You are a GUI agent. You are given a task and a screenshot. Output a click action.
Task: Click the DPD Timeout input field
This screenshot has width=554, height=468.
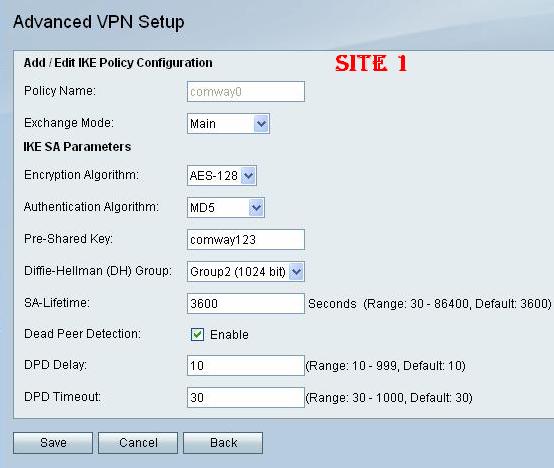[x=246, y=397]
